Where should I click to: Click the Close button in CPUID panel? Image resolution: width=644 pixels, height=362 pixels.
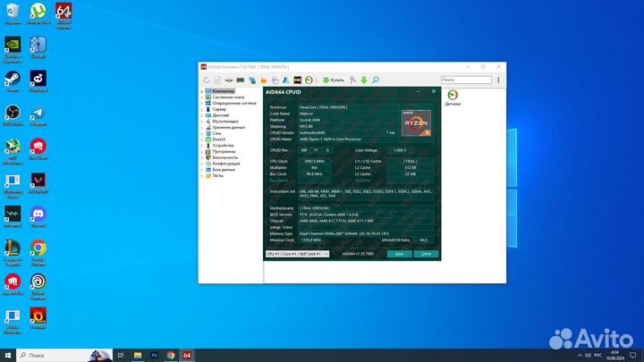(x=425, y=254)
